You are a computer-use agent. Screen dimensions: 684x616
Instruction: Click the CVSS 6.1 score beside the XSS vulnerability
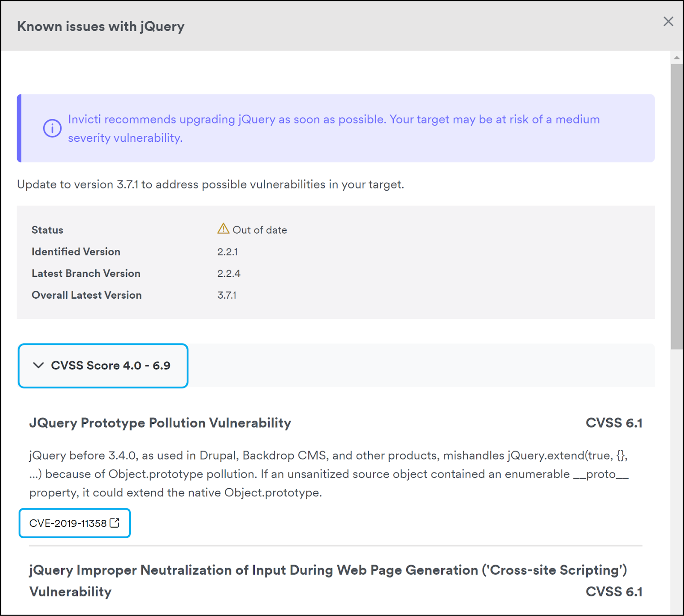pos(614,592)
